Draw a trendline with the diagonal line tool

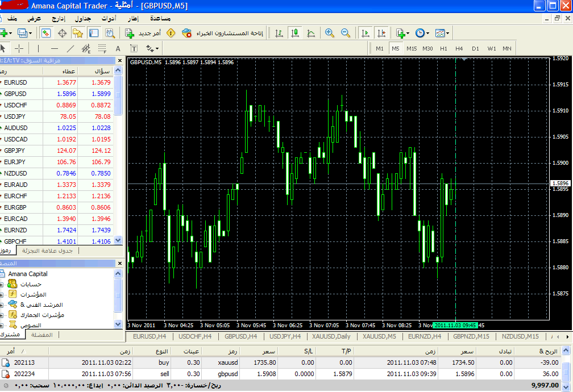pyautogui.click(x=70, y=48)
